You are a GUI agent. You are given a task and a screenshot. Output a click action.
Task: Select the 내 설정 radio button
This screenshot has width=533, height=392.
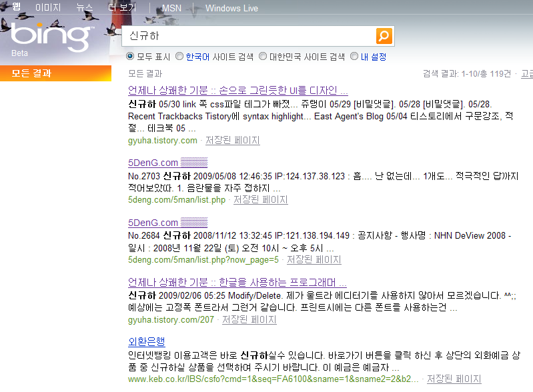pyautogui.click(x=354, y=56)
